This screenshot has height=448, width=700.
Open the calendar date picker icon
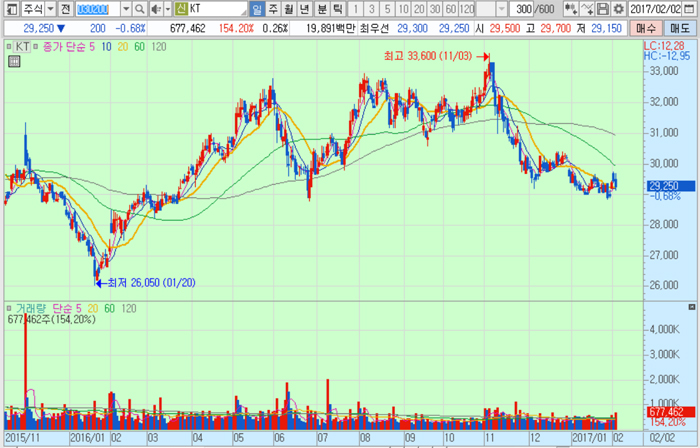691,9
